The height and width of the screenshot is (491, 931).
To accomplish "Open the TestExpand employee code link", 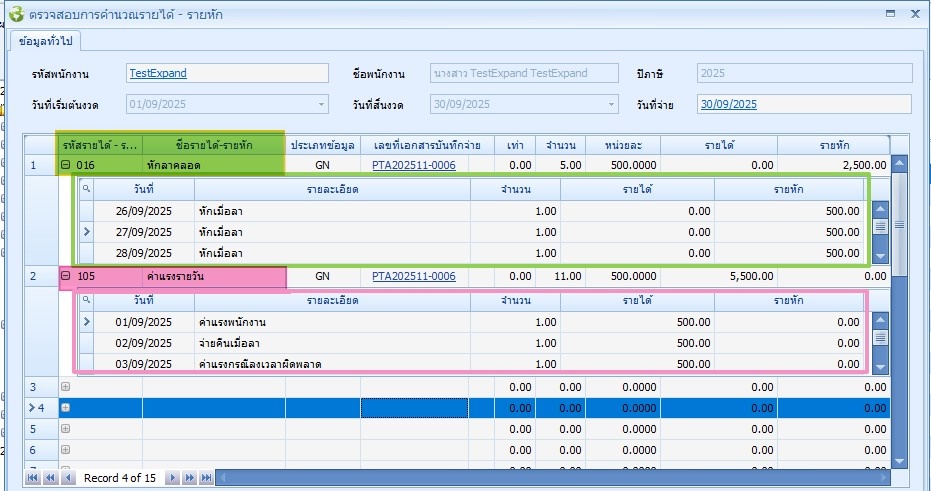I will [x=158, y=73].
